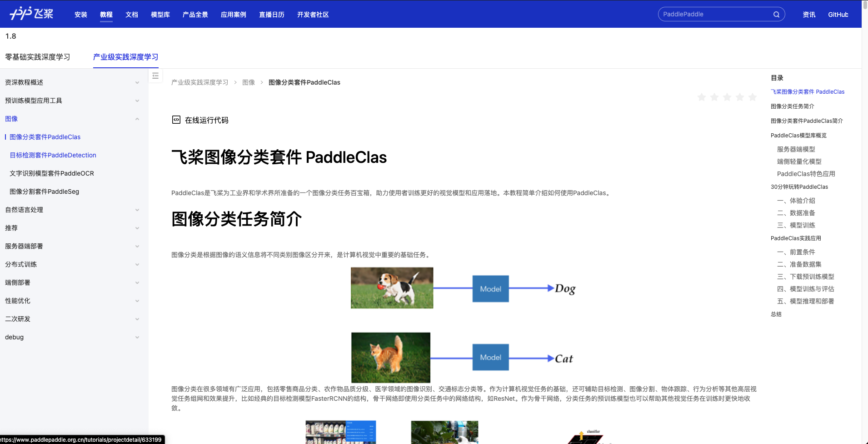This screenshot has width=868, height=444.
Task: Switch to the 产业级实践深度学习 tab
Action: pyautogui.click(x=126, y=57)
